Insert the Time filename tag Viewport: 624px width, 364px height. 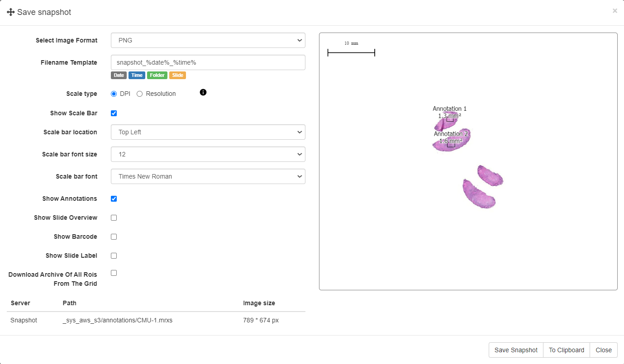click(x=137, y=76)
